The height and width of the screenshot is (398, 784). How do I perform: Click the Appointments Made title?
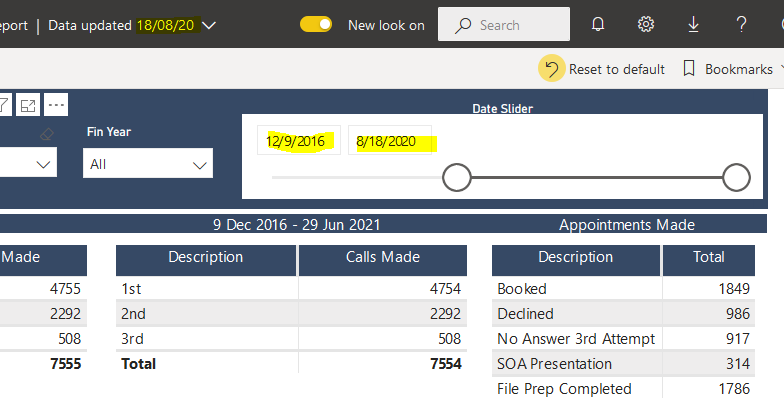[626, 225]
